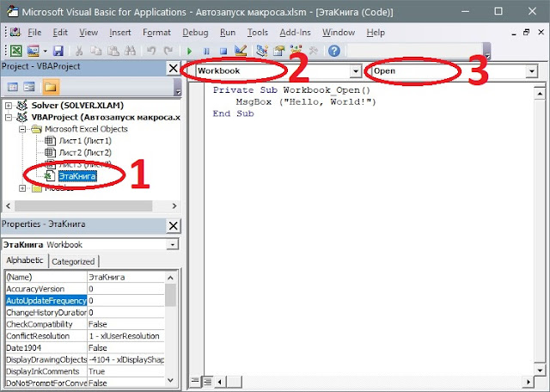Viewport: 550px width, 392px height.
Task: Open the Insert UserForm dropdown arrow
Action: (45, 52)
